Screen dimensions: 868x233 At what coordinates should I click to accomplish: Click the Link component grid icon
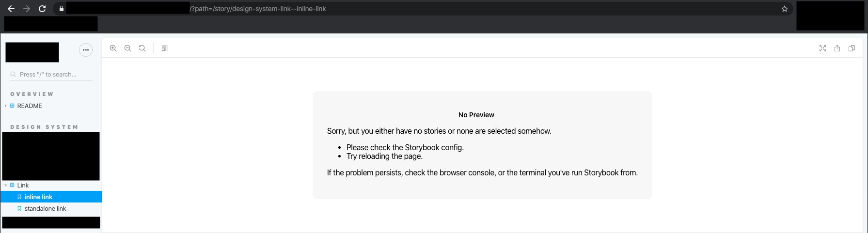pos(12,185)
